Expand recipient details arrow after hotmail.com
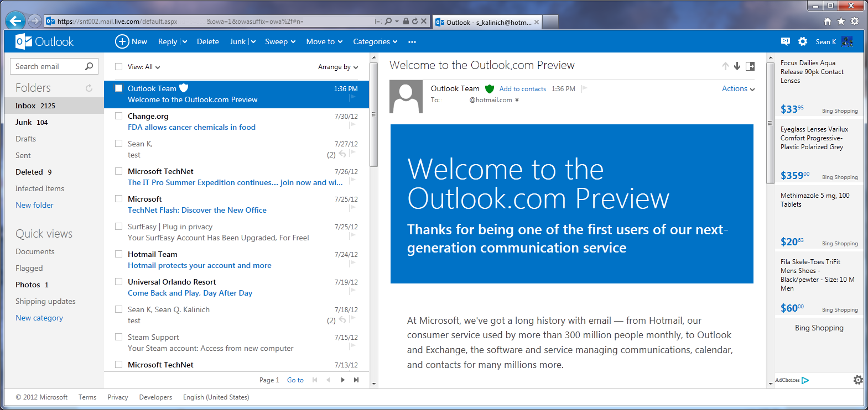 click(x=517, y=100)
